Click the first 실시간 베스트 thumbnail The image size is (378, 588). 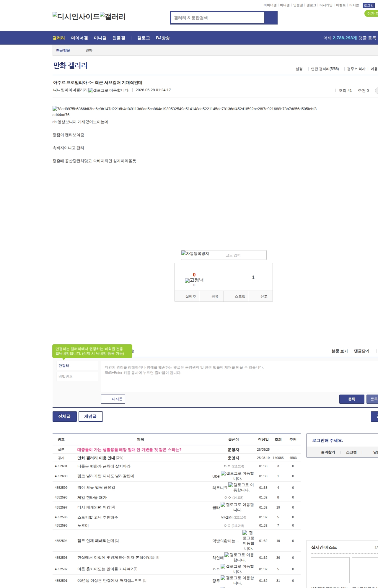tap(330, 570)
